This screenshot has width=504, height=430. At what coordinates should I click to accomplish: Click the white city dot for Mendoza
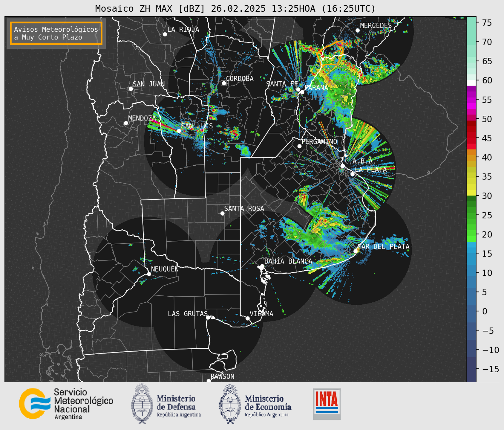pyautogui.click(x=126, y=123)
